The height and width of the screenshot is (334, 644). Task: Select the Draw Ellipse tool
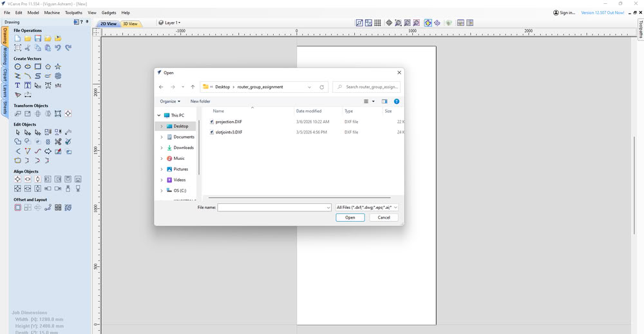pos(28,66)
